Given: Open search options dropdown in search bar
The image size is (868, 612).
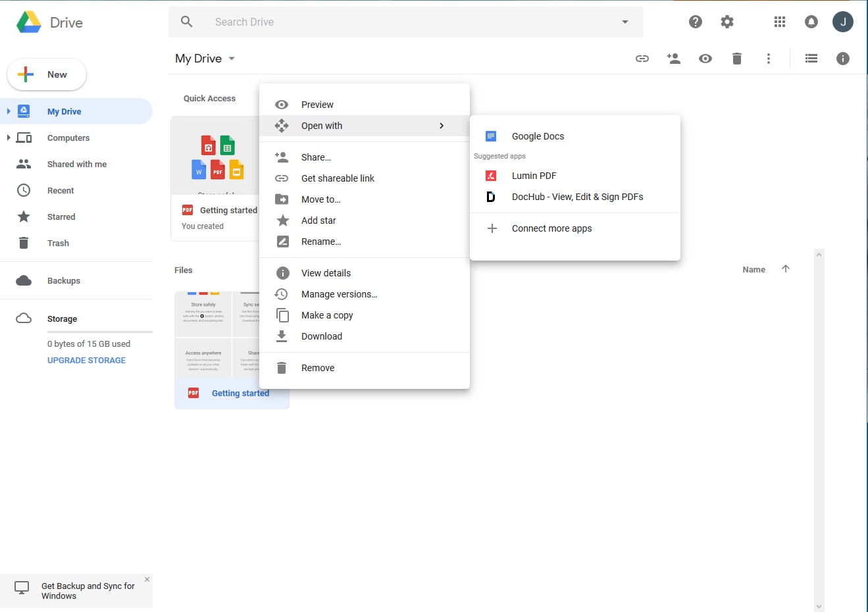Looking at the screenshot, I should [x=624, y=22].
